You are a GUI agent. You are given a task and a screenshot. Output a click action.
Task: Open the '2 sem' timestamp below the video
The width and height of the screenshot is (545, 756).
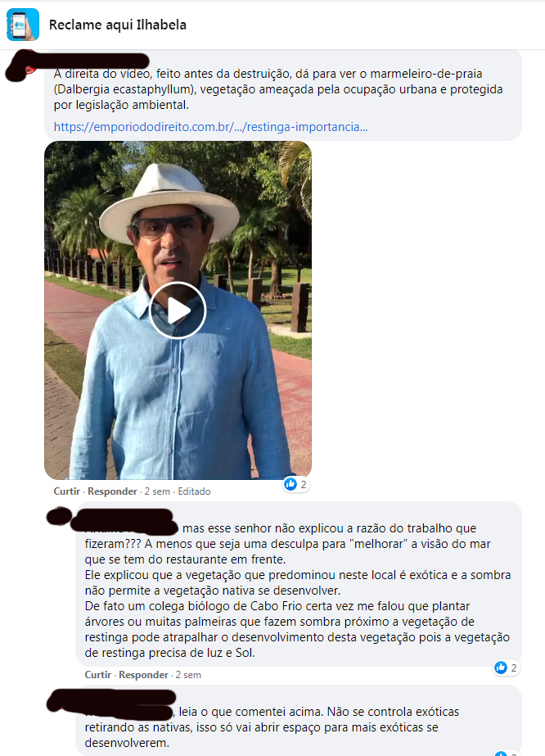tap(157, 491)
